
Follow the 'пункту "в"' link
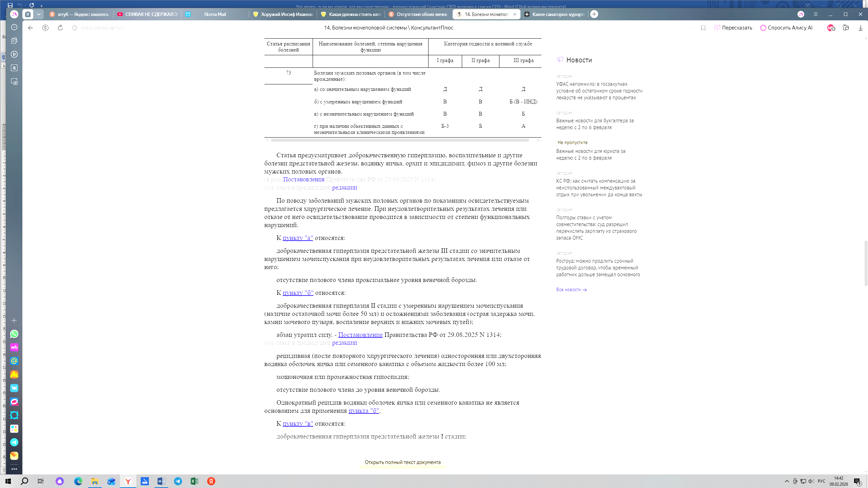pyautogui.click(x=298, y=424)
